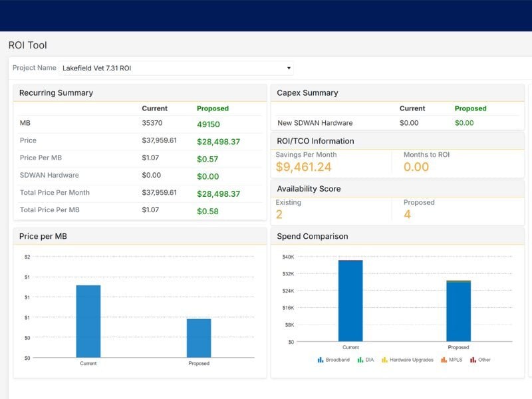Click Current bar in Spend Comparison chart

click(x=350, y=301)
